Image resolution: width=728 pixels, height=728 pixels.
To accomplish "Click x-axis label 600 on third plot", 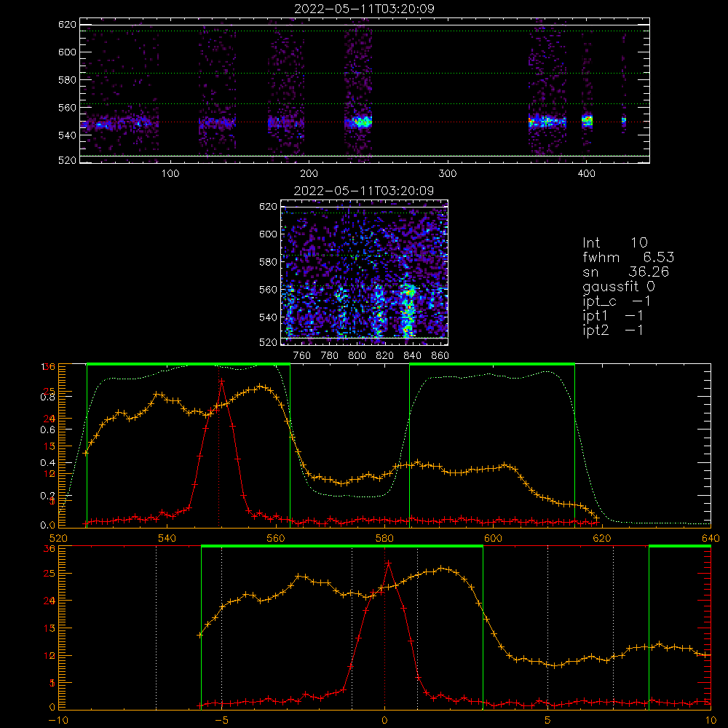I will tap(493, 538).
